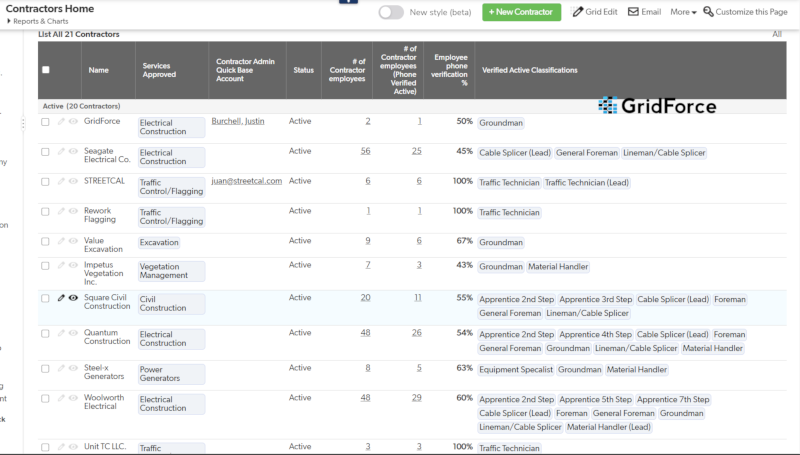800x455 pixels.
Task: Edit Steel-x Generators via pencil icon
Action: pyautogui.click(x=61, y=368)
